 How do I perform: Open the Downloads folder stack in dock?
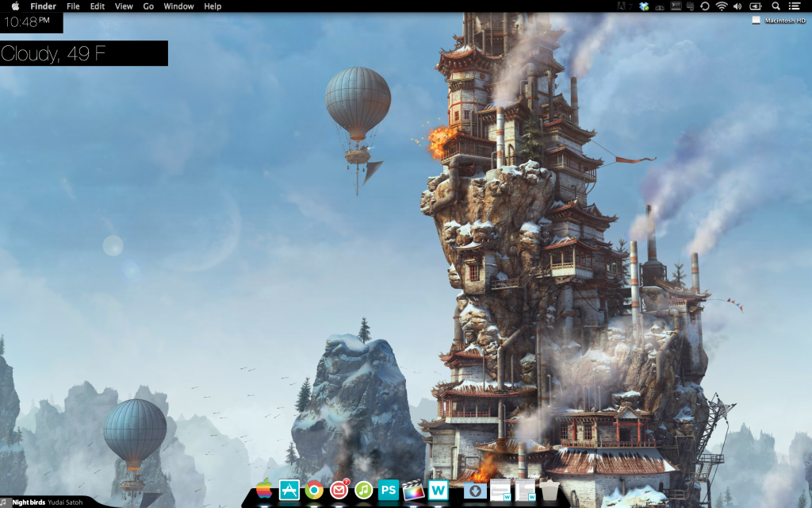point(475,491)
